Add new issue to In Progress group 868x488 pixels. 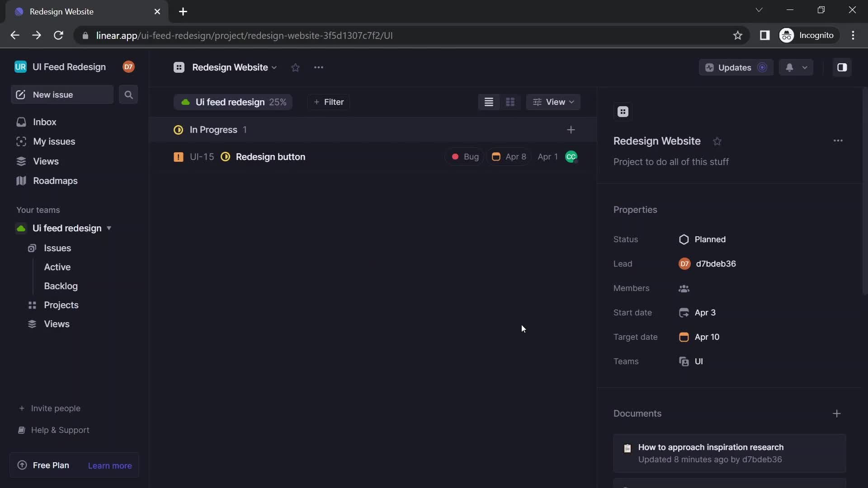click(571, 130)
